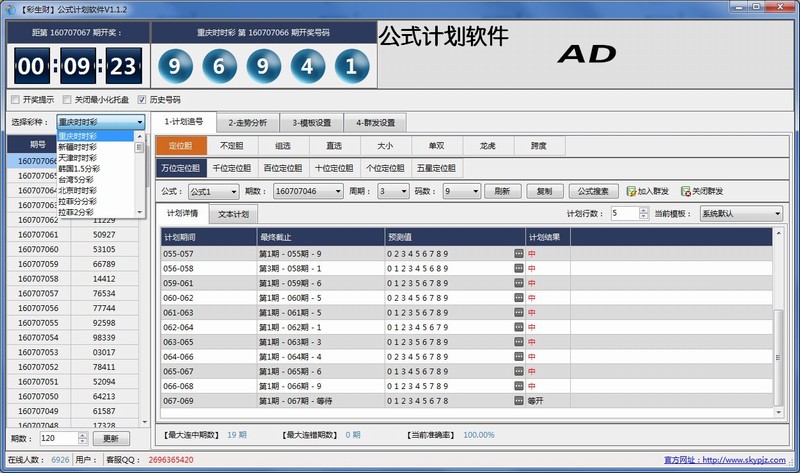
Task: Open details icon for plan 067-069
Action: (x=518, y=400)
